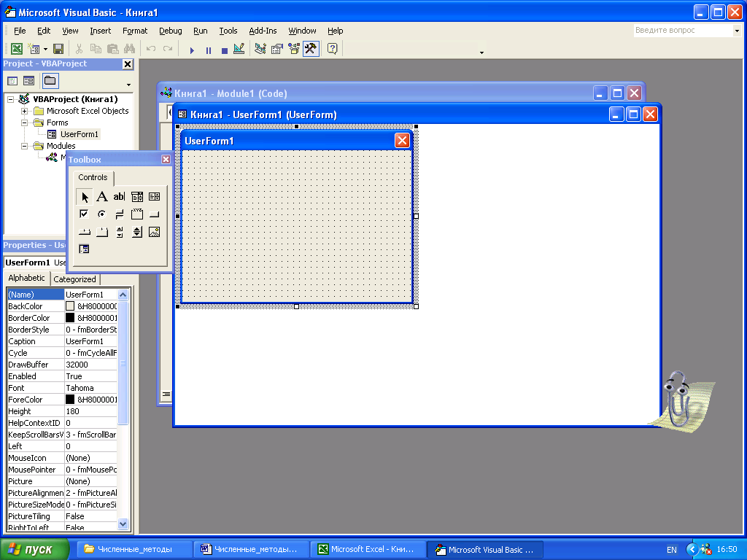Click the Height property value 180

click(x=90, y=411)
